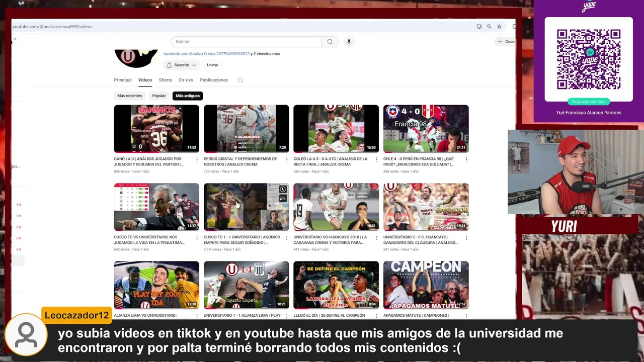Click title 'CUSCO FC VS UNIVERSITARIO| NOS JUGAMOS LA VIDA'

[x=149, y=240]
